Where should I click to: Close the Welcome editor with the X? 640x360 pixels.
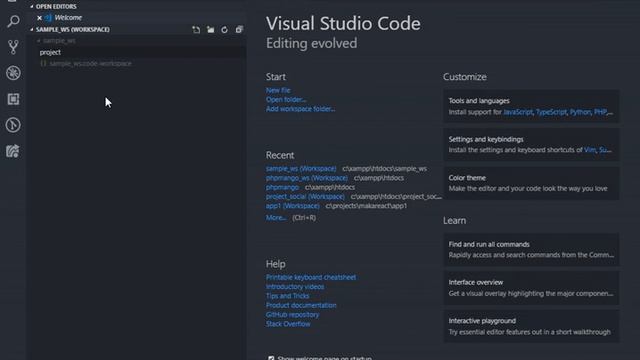39,18
